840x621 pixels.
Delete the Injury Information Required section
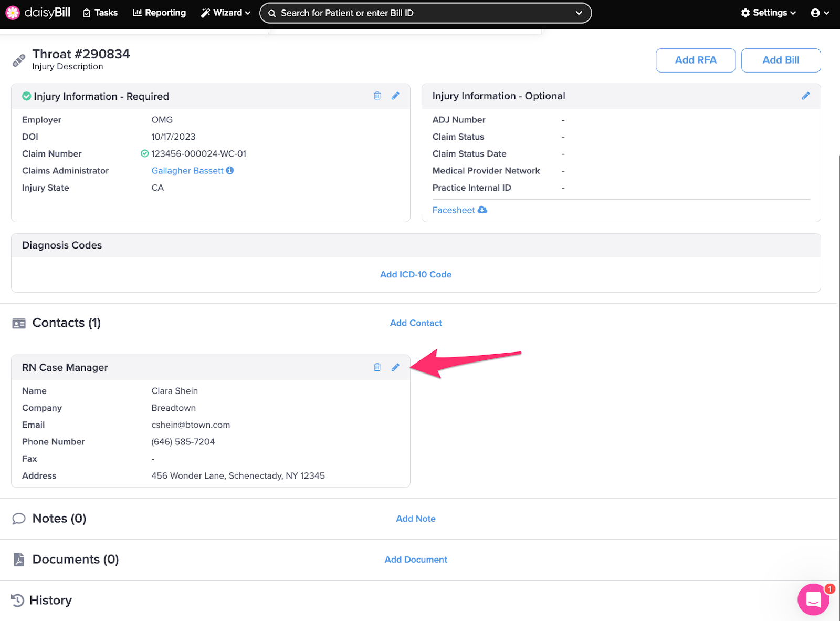point(377,96)
